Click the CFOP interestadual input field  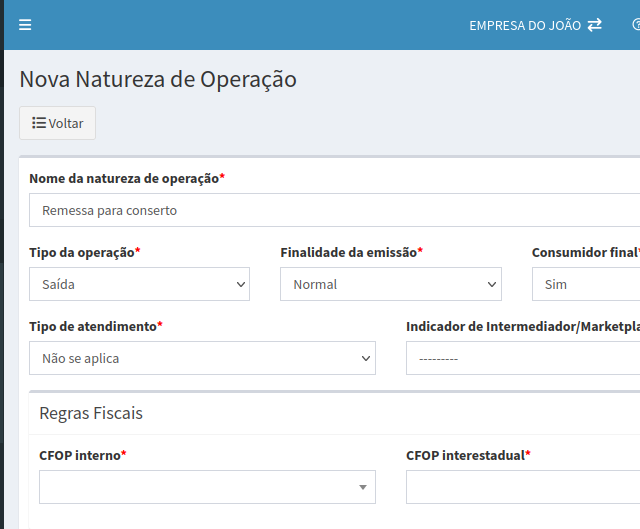(x=523, y=487)
